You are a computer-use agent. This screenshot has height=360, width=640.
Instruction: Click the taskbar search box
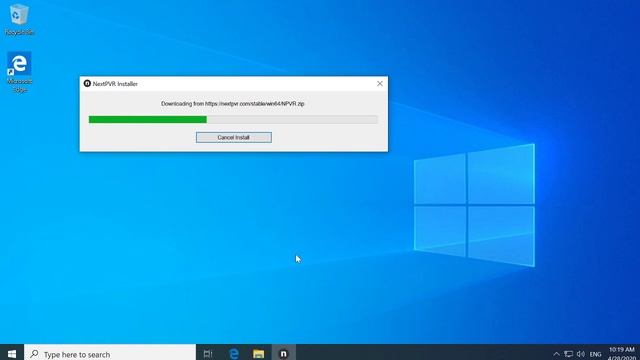(x=110, y=353)
